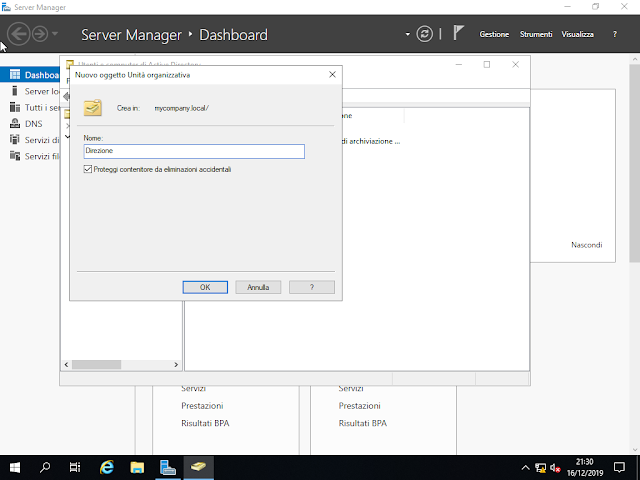Click horizontal scrollbar thumb in AD tree pane
This screenshot has width=640, height=480.
pos(96,364)
